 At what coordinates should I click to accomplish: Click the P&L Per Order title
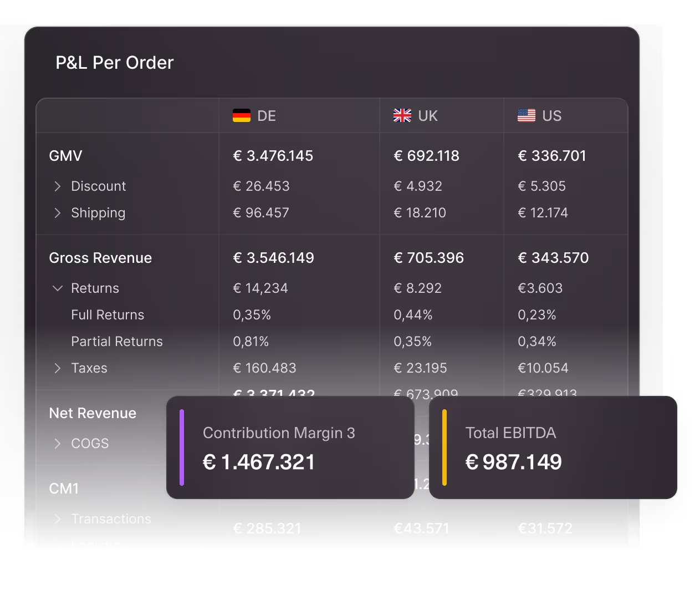[114, 63]
